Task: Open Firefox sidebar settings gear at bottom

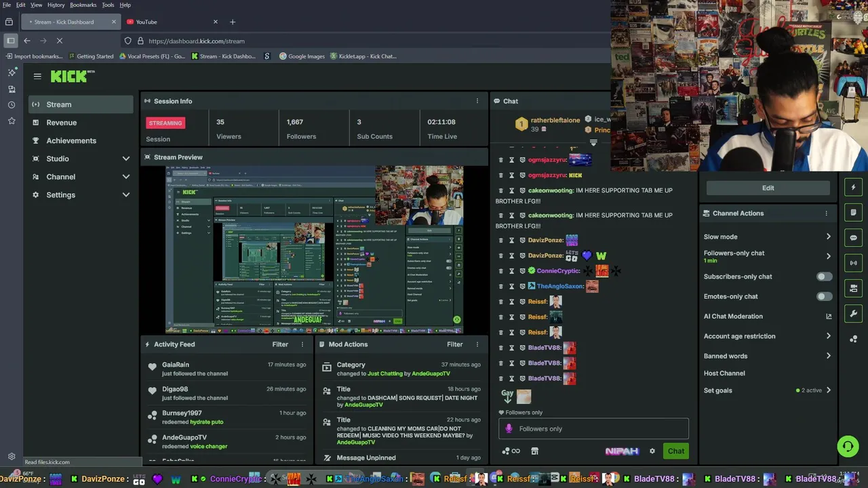Action: tap(12, 457)
